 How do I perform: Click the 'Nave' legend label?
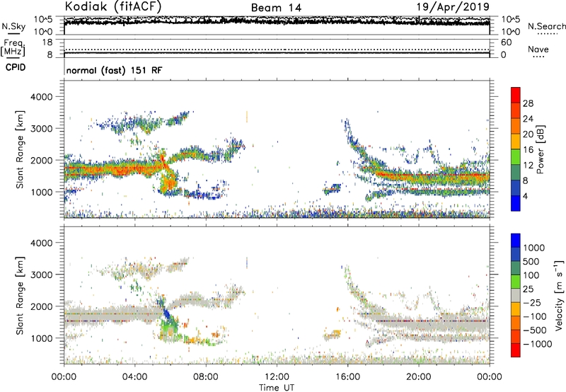(538, 50)
